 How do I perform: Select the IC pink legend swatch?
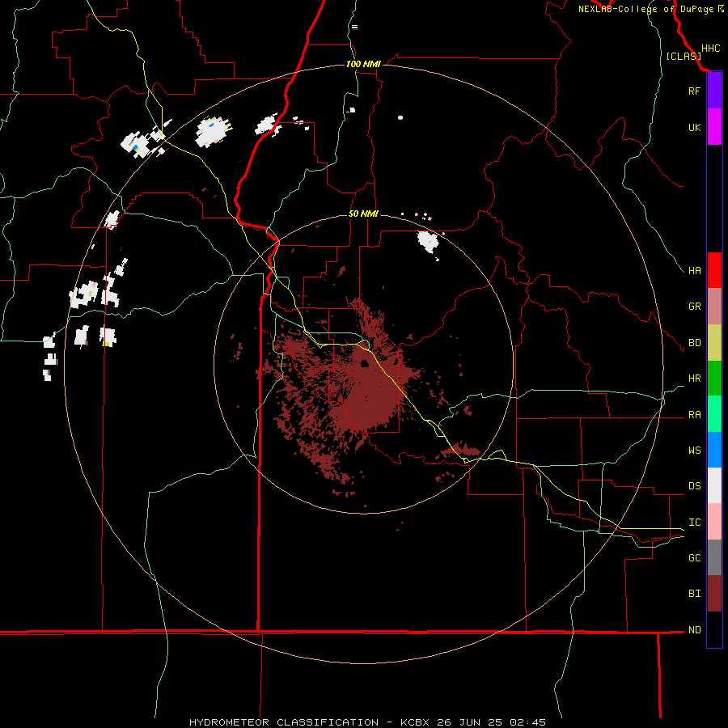click(x=714, y=522)
